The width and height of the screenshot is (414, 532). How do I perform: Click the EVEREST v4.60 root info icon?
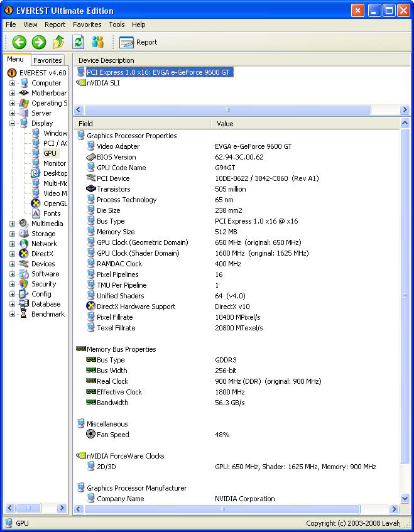tap(12, 73)
